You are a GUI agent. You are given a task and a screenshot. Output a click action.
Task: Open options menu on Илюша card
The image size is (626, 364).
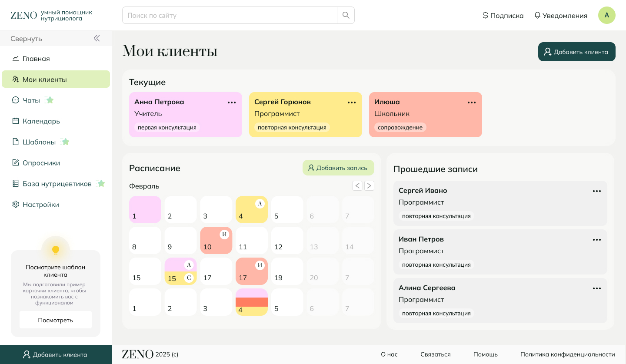472,103
